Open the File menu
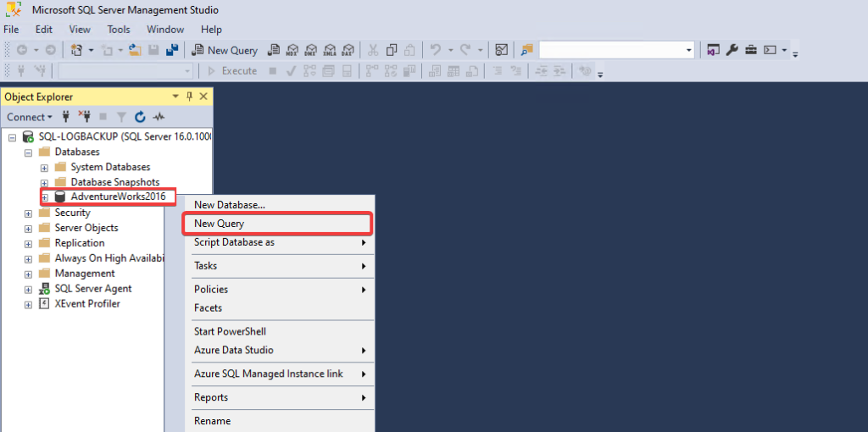This screenshot has height=432, width=868. tap(11, 30)
